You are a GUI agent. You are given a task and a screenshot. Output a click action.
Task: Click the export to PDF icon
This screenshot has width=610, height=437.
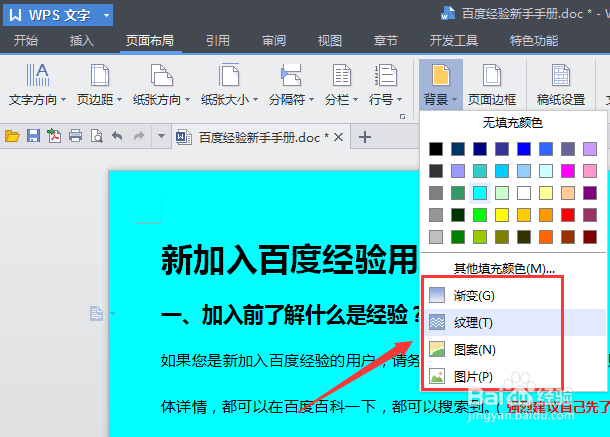pyautogui.click(x=54, y=136)
